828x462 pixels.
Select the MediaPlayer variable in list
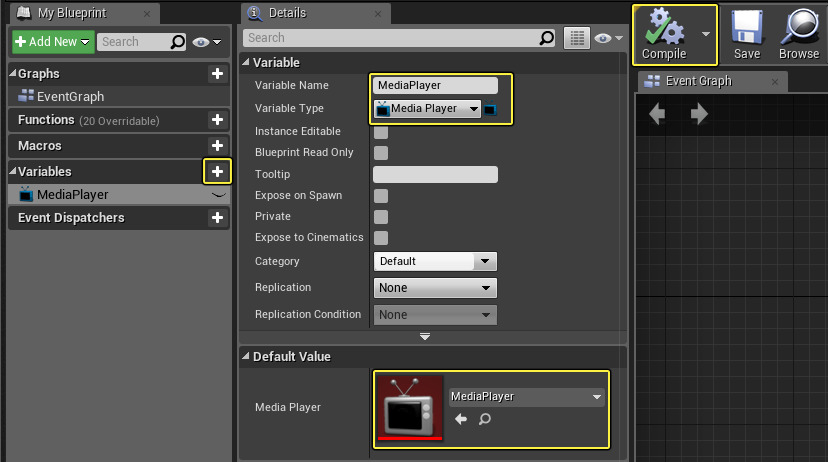pos(72,195)
